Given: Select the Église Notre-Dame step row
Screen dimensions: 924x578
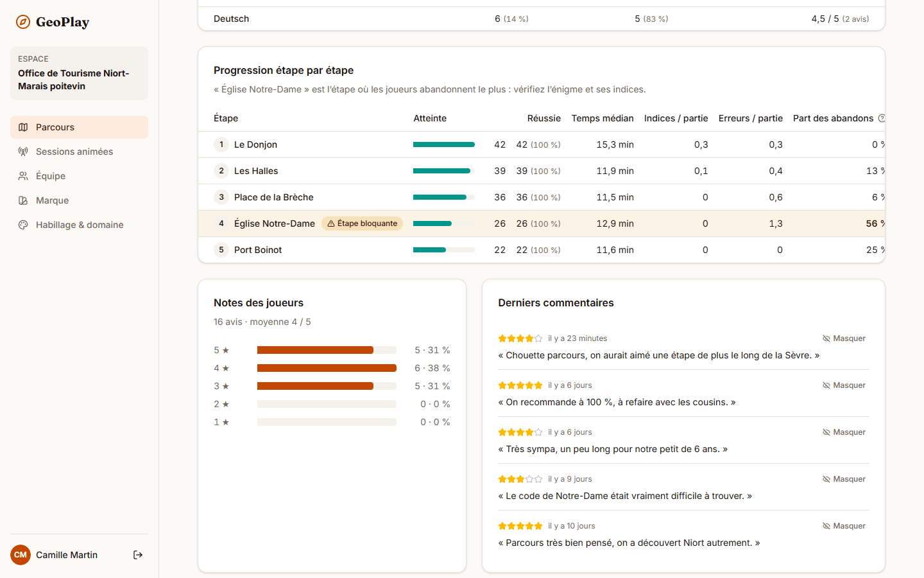Looking at the screenshot, I should click(x=542, y=223).
